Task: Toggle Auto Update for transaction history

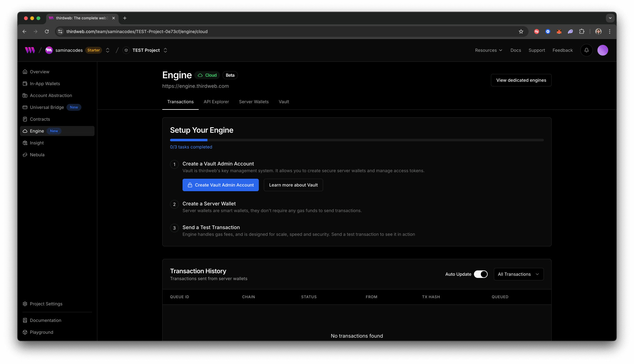Action: coord(480,274)
